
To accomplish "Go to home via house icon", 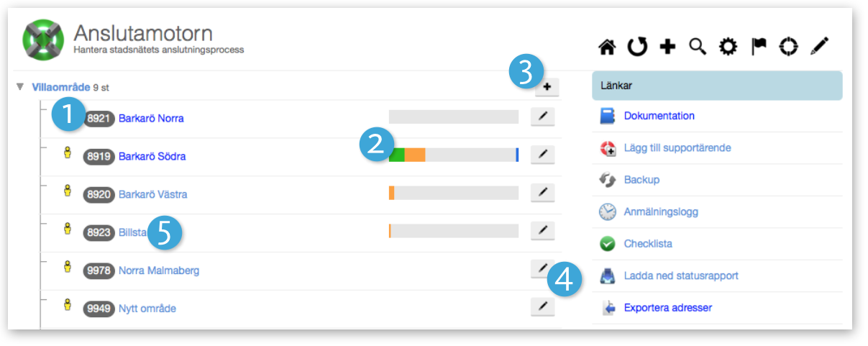I will click(607, 47).
